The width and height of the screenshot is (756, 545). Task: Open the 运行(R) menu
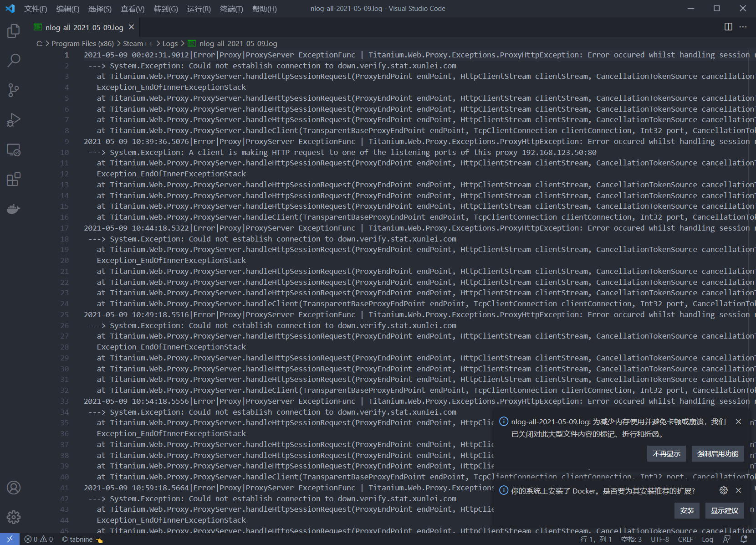pos(199,9)
